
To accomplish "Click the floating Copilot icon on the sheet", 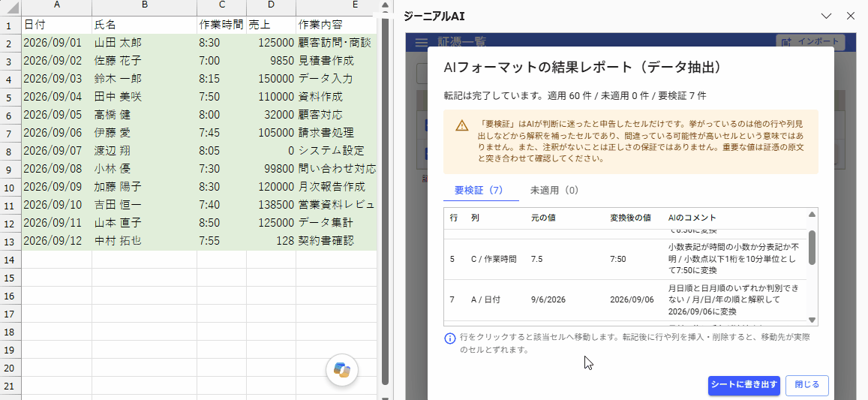I will tap(342, 370).
